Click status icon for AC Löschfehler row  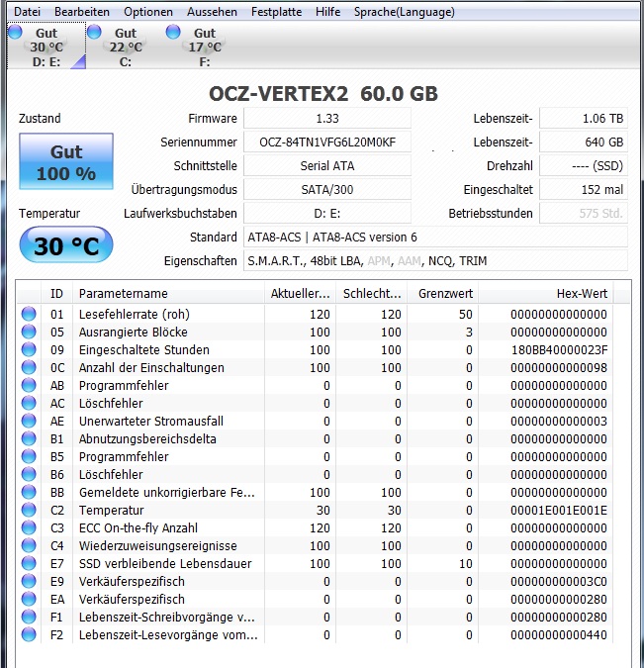coord(29,403)
